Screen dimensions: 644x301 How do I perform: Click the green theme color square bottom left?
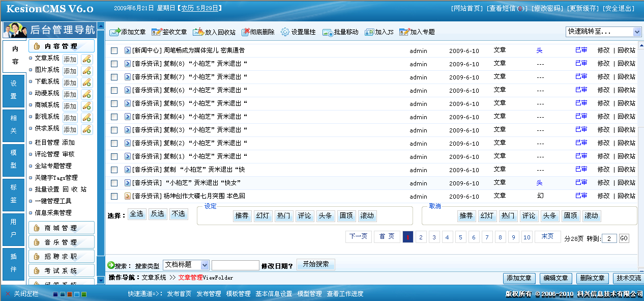pyautogui.click(x=84, y=294)
